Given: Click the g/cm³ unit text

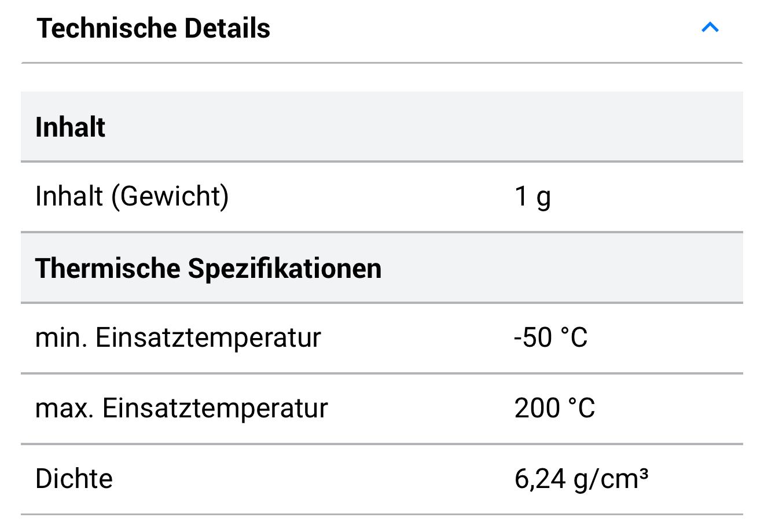Looking at the screenshot, I should [611, 479].
